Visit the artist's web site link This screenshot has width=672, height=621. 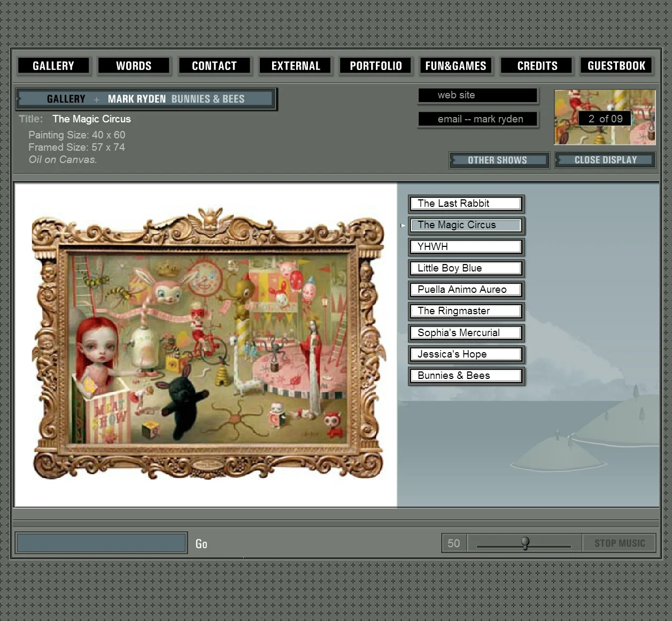click(x=478, y=95)
